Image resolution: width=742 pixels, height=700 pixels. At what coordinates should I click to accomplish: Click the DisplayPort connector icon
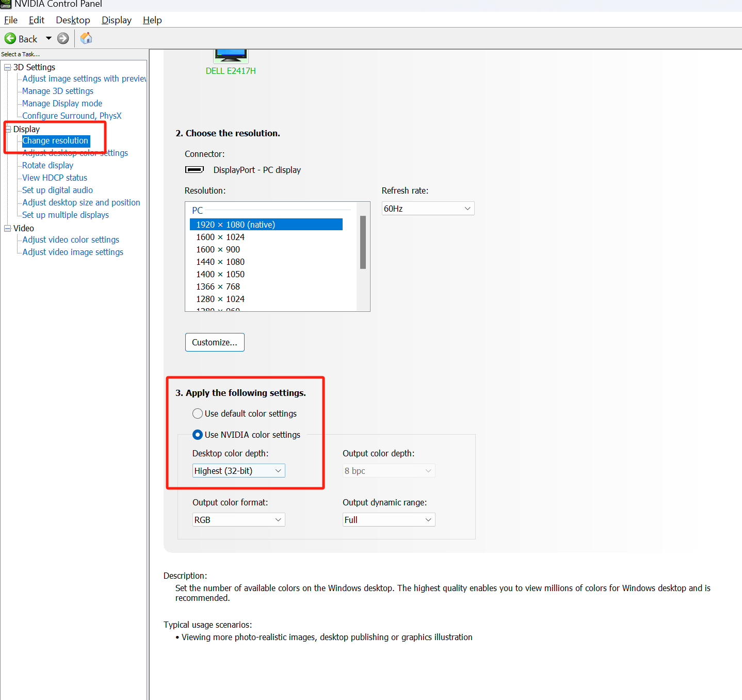(195, 170)
